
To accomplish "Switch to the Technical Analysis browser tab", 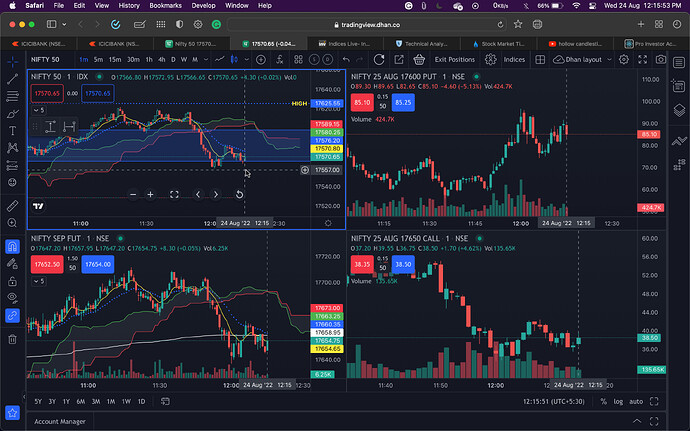I will [422, 44].
